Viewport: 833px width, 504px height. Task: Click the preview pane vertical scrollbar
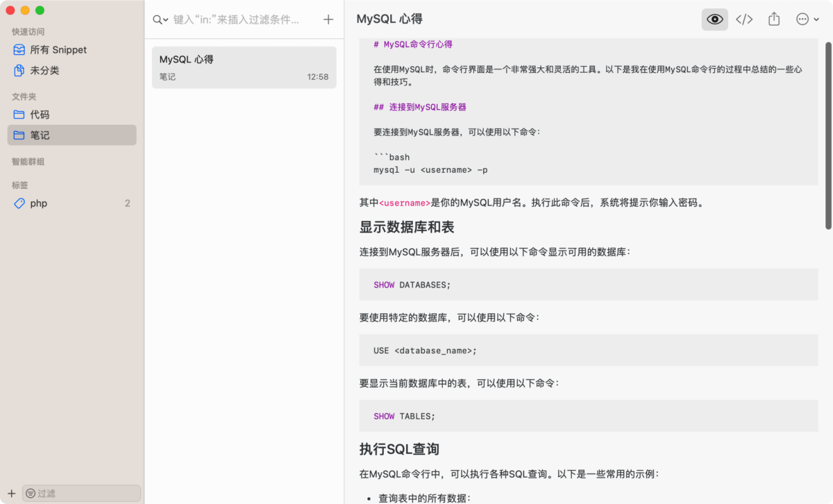(x=828, y=135)
